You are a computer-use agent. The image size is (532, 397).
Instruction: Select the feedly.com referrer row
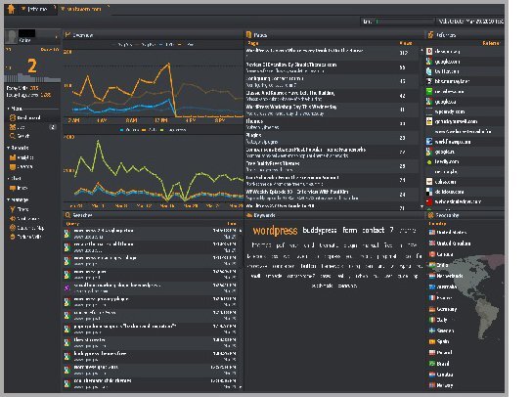pos(465,161)
